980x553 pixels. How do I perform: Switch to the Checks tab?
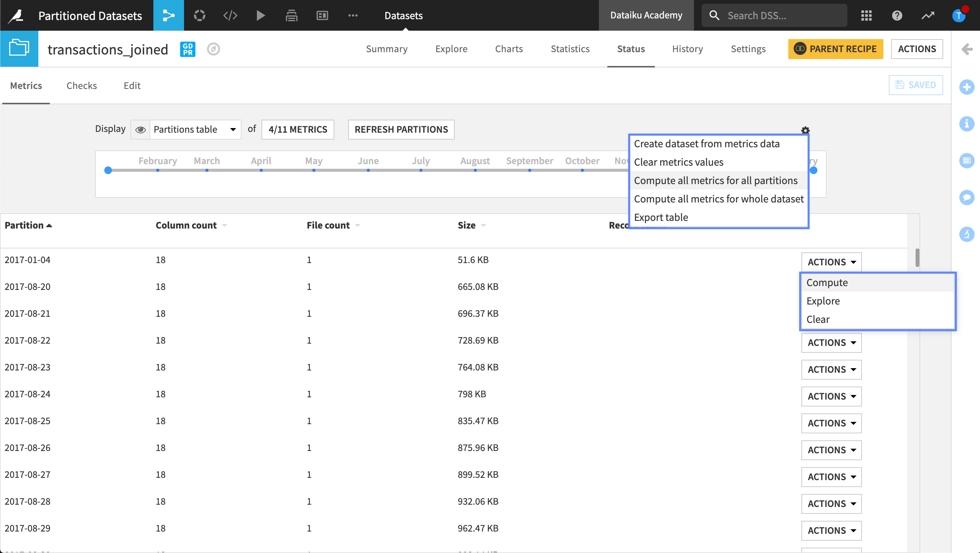[81, 85]
